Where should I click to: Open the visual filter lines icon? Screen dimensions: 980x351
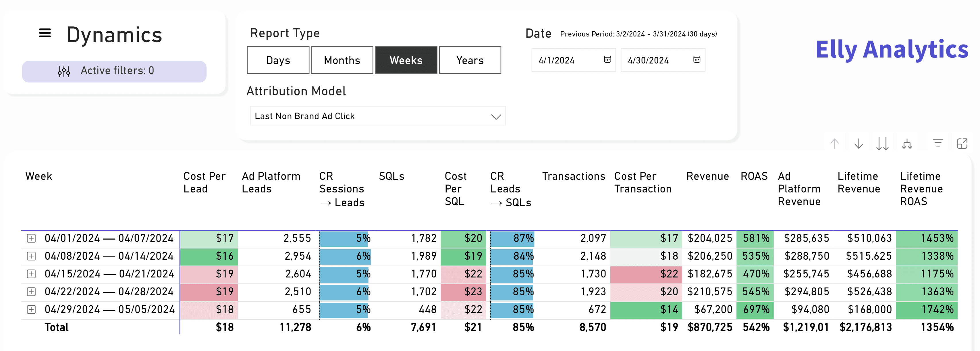click(938, 142)
